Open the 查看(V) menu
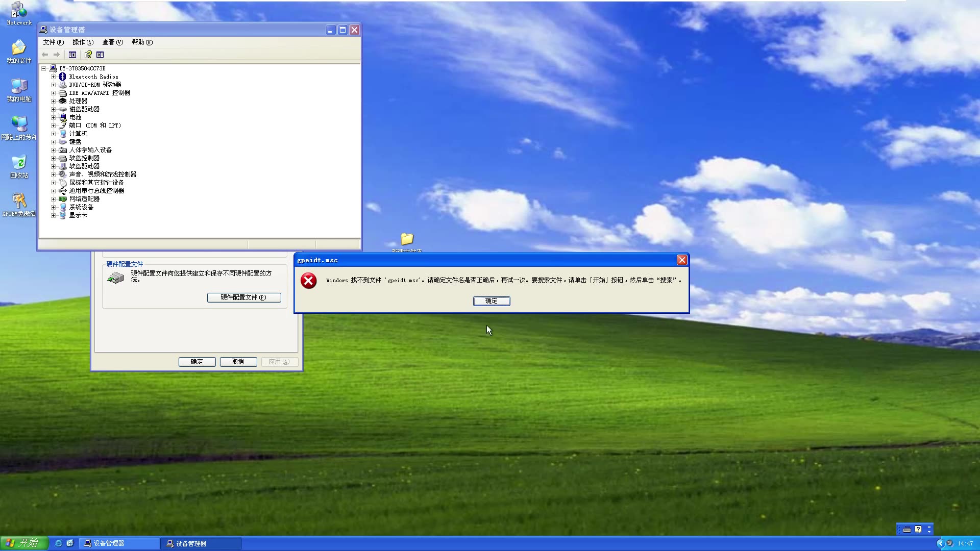Screen dimensions: 980x551 [112, 42]
